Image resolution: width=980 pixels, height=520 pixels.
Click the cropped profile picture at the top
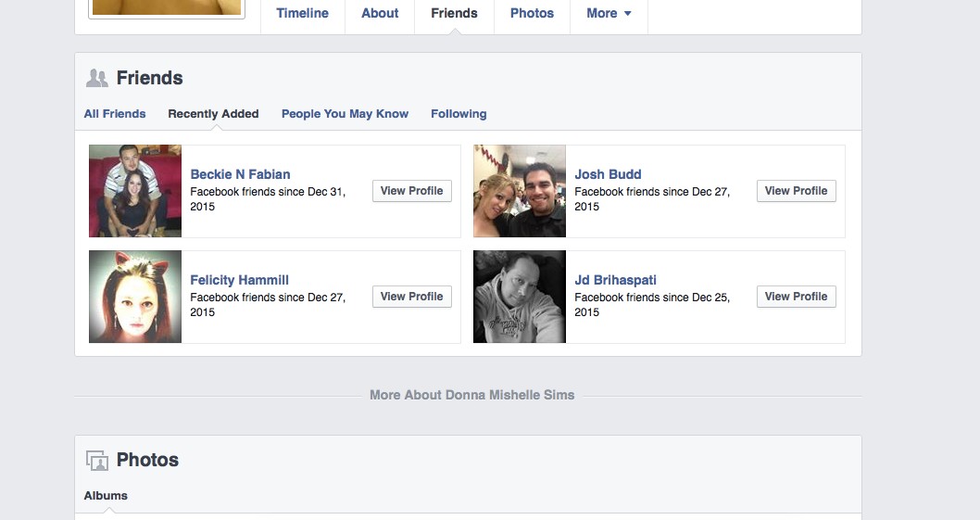click(166, 7)
